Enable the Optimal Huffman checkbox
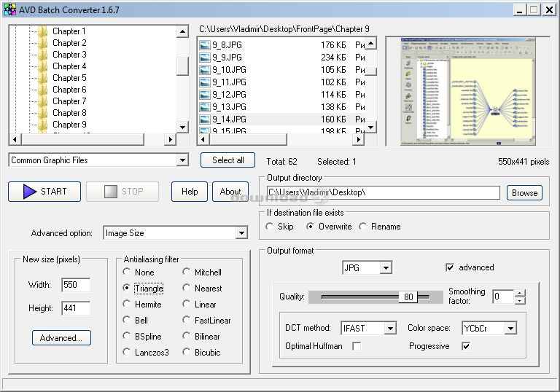560x392 pixels. [x=357, y=346]
